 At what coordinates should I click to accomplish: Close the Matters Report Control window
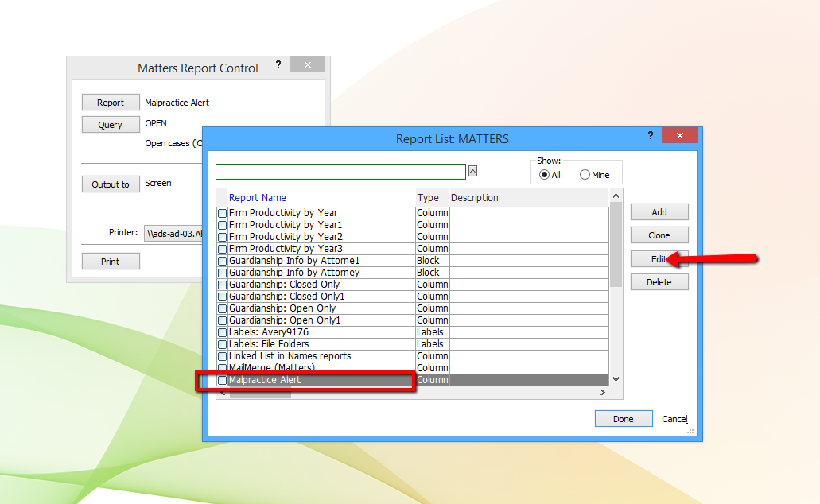308,65
